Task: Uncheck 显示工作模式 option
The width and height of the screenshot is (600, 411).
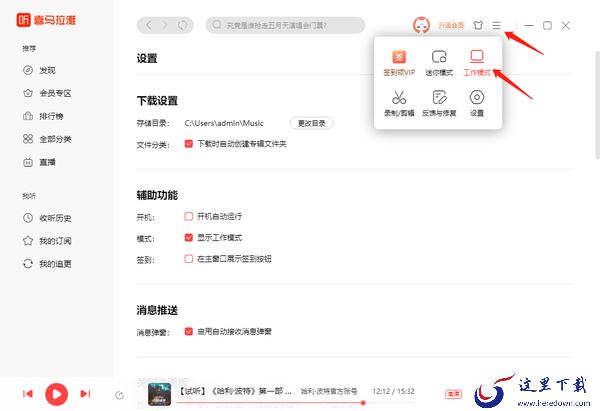Action: pos(189,238)
